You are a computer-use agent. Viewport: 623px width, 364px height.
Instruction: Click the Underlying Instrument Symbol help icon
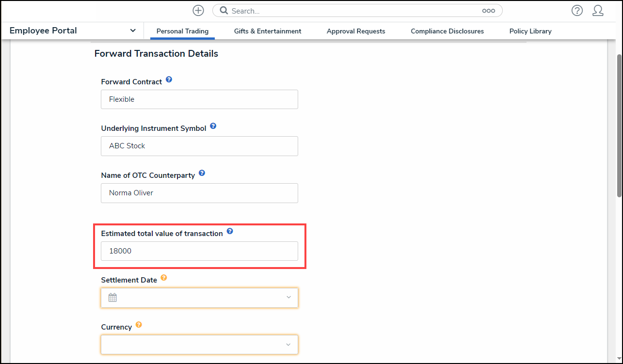213,127
